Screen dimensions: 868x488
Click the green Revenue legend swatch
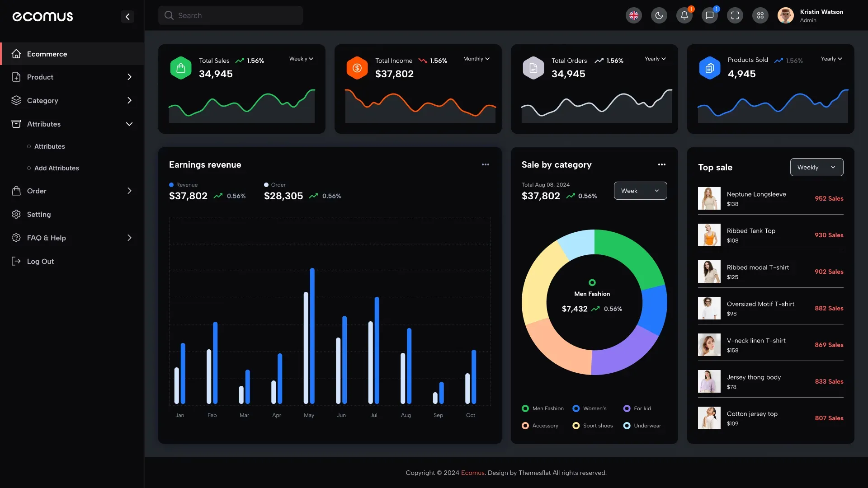pyautogui.click(x=171, y=184)
